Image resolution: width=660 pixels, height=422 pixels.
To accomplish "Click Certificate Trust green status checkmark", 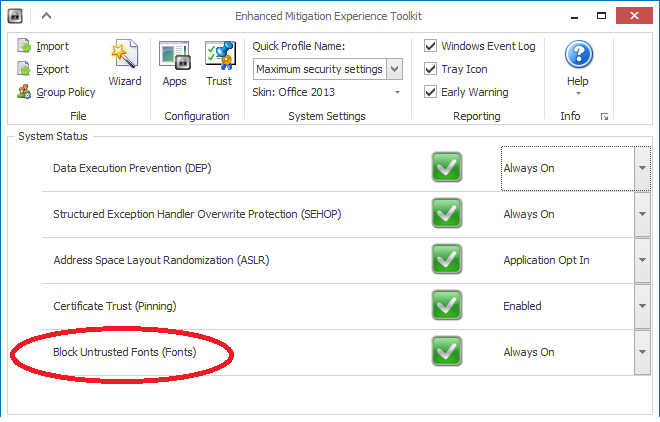I will pos(446,305).
